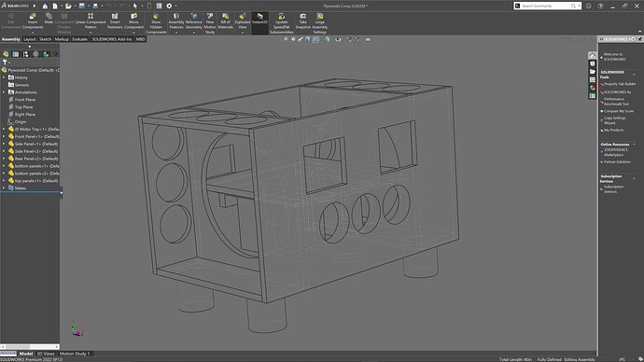The height and width of the screenshot is (362, 644).
Task: Expand the Annotations folder
Action: 4,92
